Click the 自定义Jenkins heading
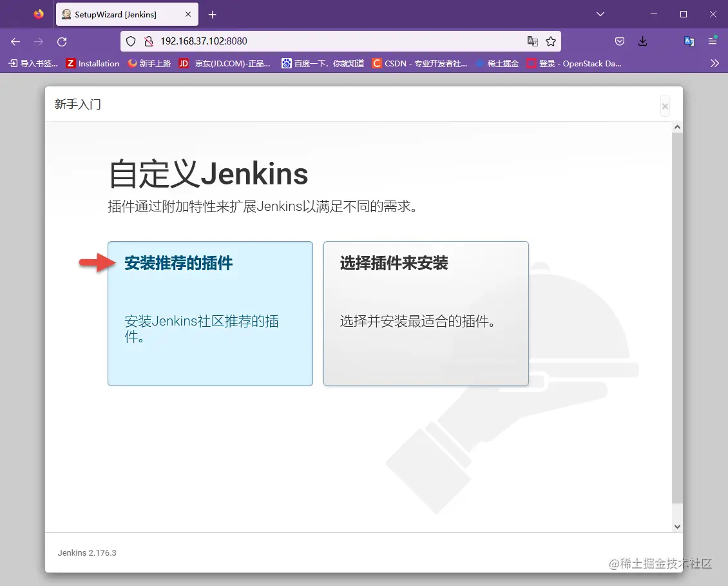 pos(208,174)
